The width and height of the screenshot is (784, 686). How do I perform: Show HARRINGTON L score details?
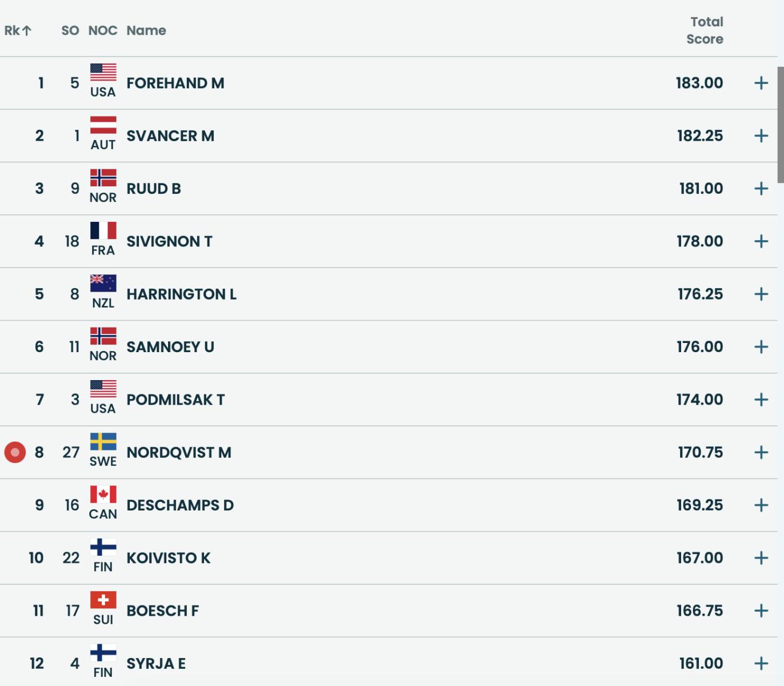[761, 294]
